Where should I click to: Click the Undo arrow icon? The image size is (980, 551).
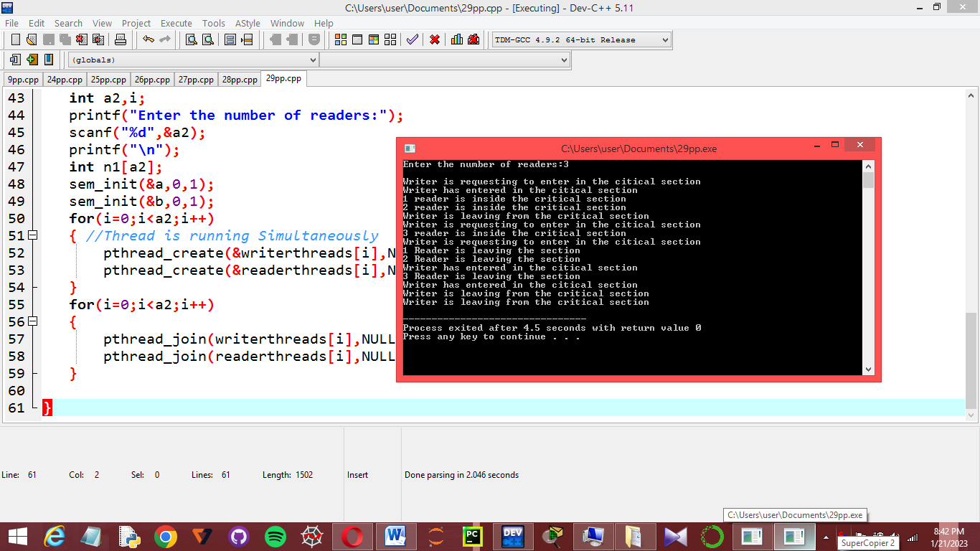pyautogui.click(x=149, y=39)
